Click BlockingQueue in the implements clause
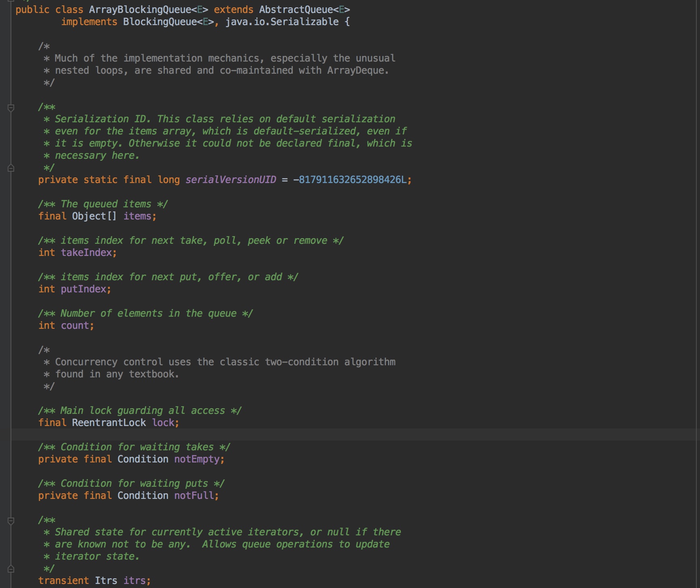 pos(160,22)
